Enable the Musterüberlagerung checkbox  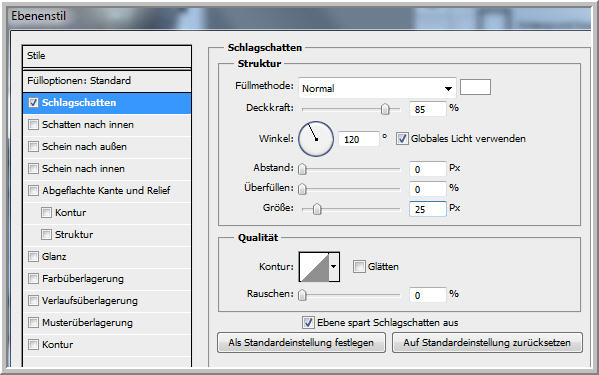click(x=33, y=323)
